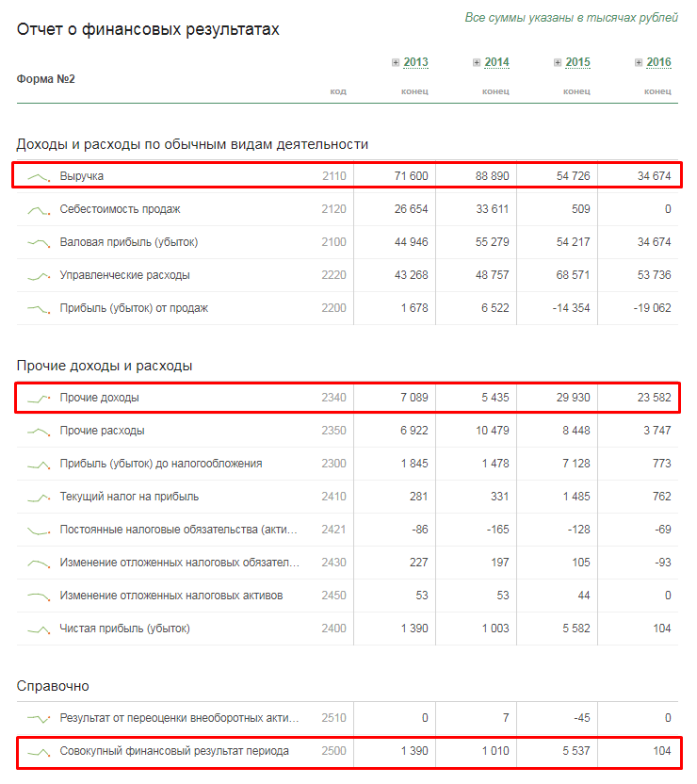The width and height of the screenshot is (697, 784).
Task: Select the 2015 revaluation result value -45
Action: [581, 718]
